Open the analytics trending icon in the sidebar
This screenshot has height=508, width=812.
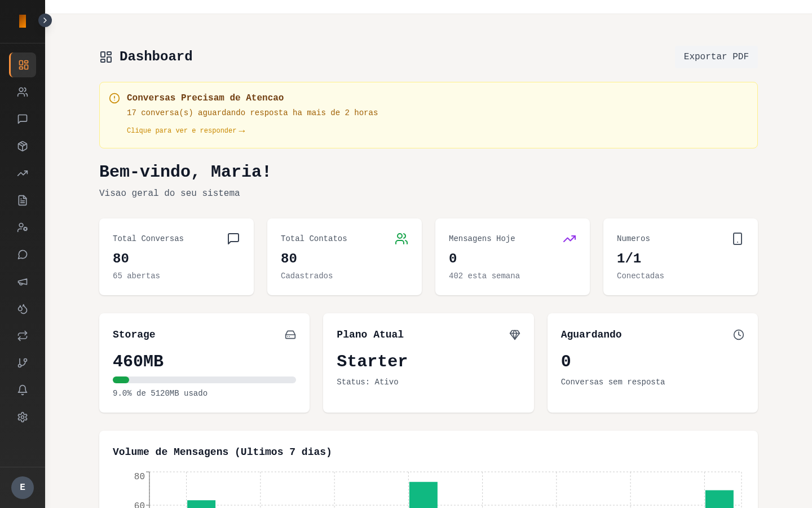click(23, 173)
